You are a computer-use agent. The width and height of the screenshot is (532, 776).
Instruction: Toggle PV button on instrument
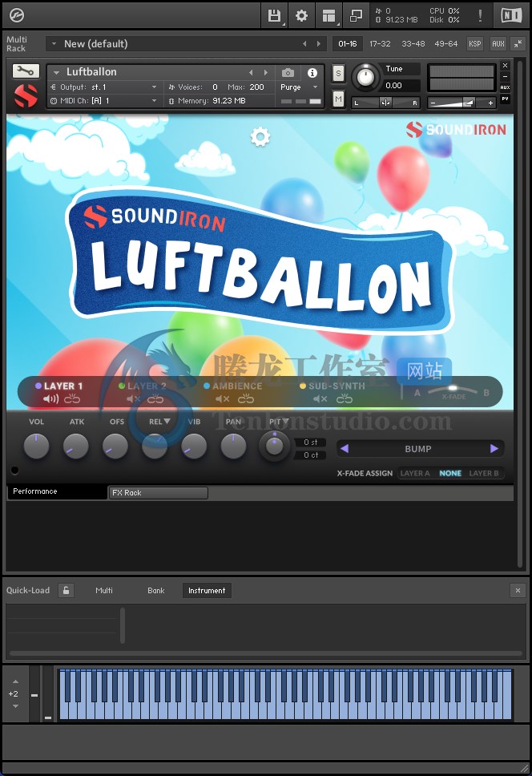click(x=505, y=99)
